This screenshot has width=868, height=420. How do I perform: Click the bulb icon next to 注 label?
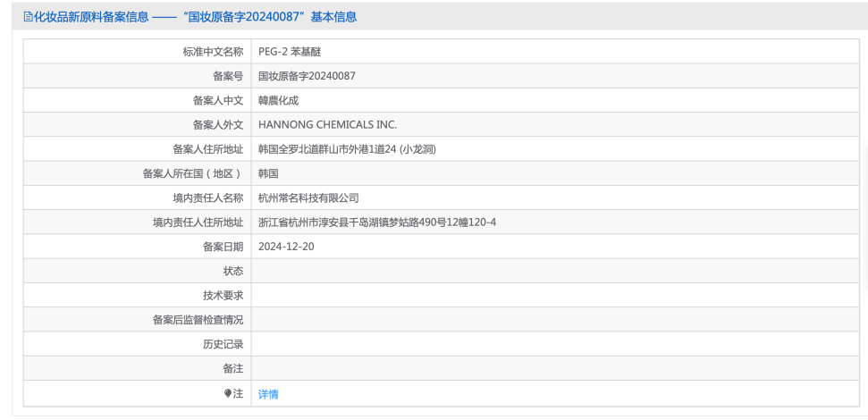pos(228,393)
